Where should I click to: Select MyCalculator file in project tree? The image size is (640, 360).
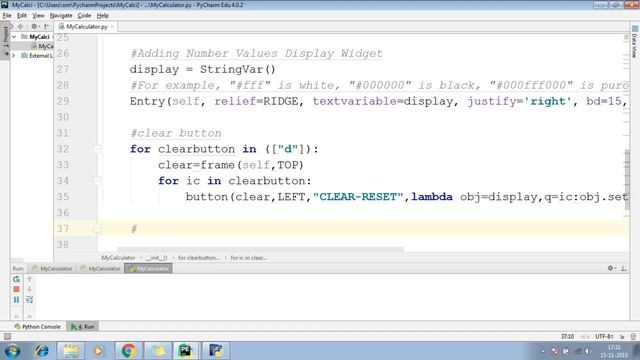pyautogui.click(x=42, y=46)
